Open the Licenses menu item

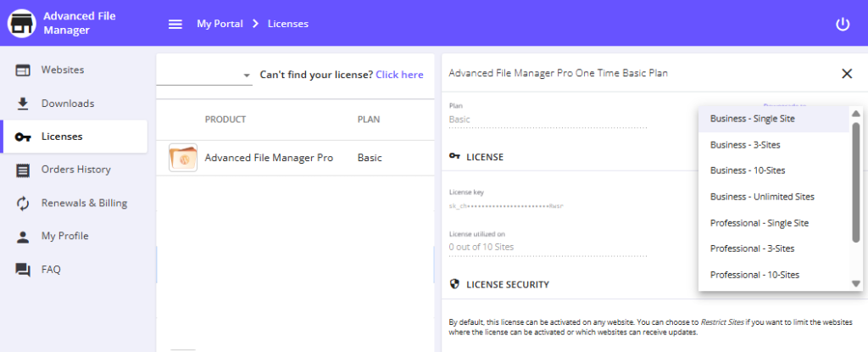74,137
